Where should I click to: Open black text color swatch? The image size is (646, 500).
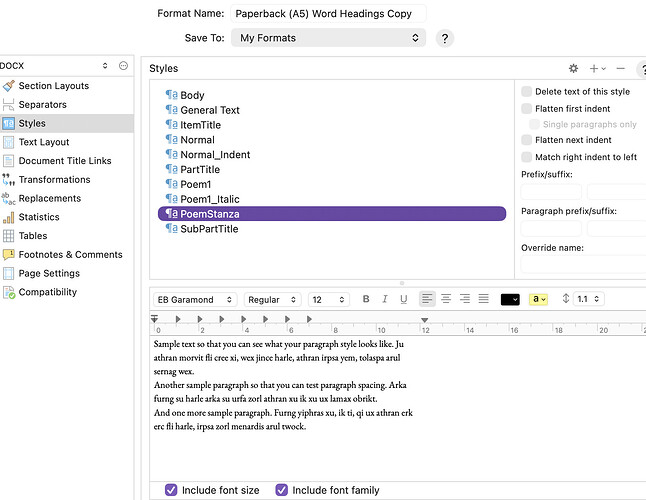pos(510,299)
